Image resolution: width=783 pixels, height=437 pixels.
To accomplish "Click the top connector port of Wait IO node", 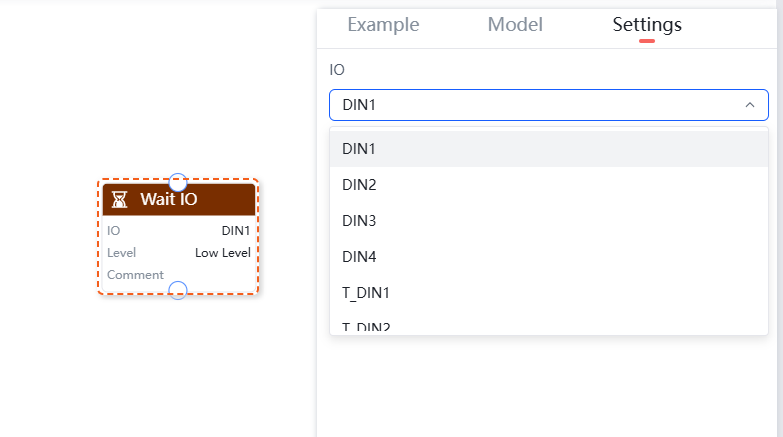I will (x=178, y=182).
